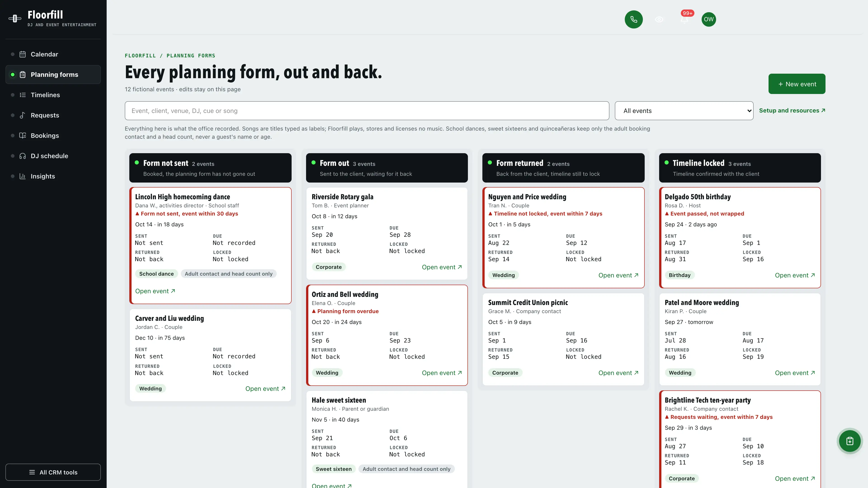Screen dimensions: 868x488
Task: Click the Form not sent column header
Action: point(210,168)
